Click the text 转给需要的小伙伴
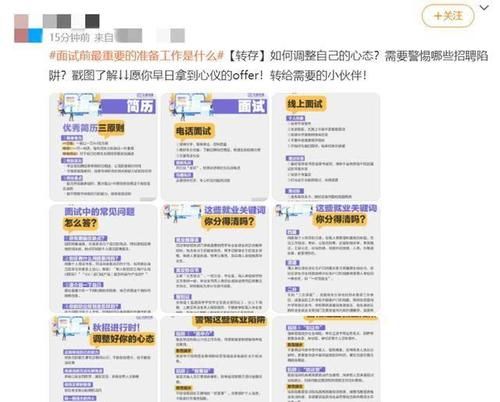500x402 pixels. 318,75
